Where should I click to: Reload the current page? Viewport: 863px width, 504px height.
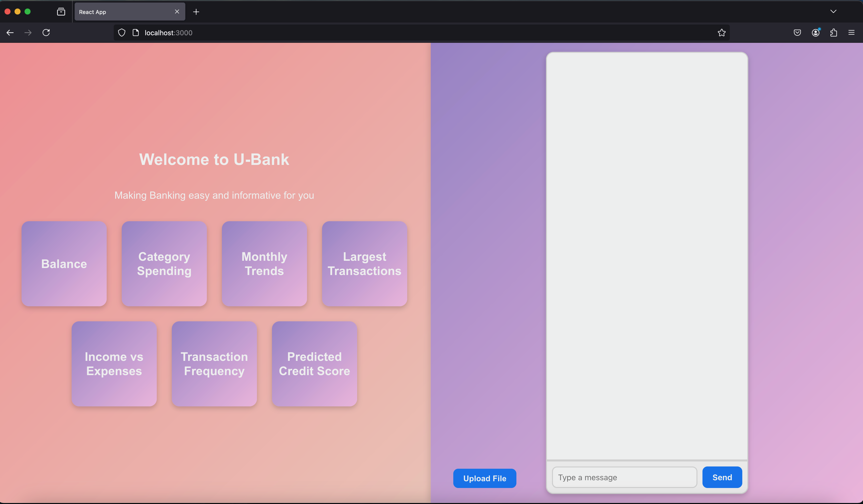(x=46, y=33)
